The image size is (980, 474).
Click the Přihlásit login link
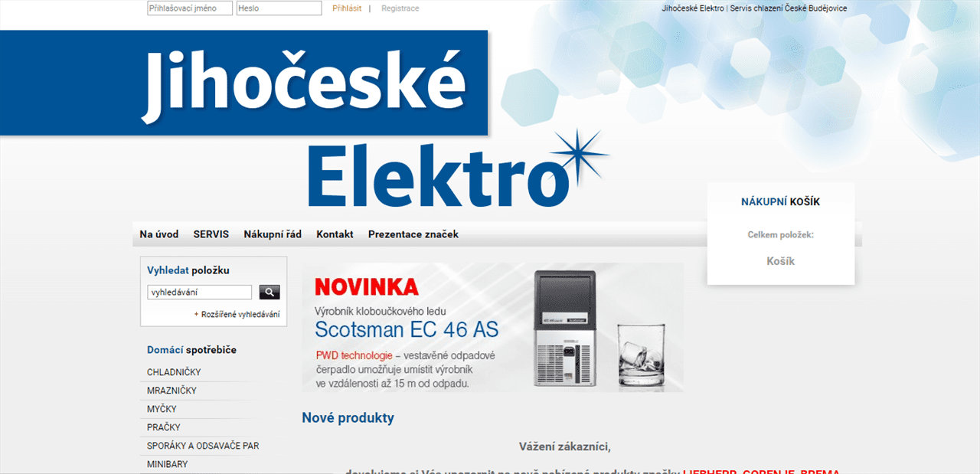coord(347,8)
